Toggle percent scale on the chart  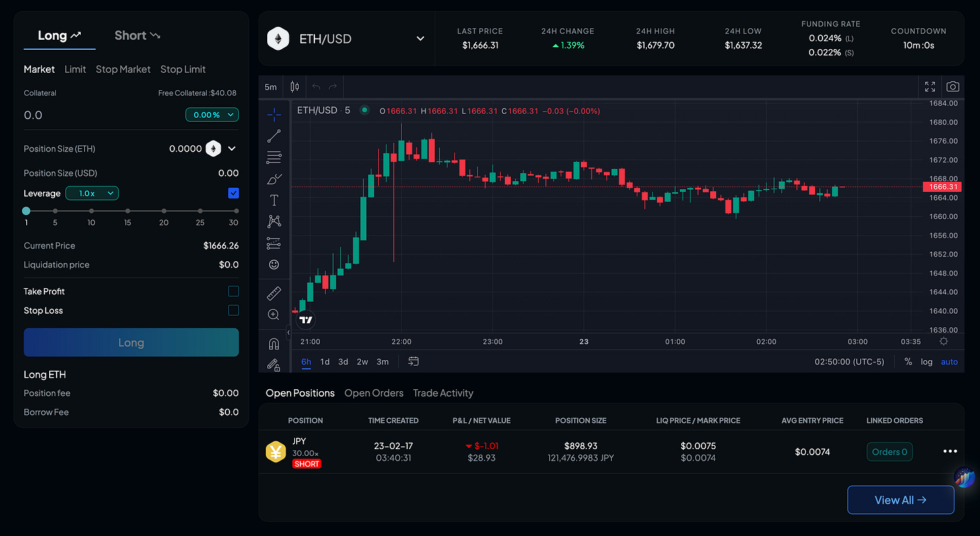908,362
